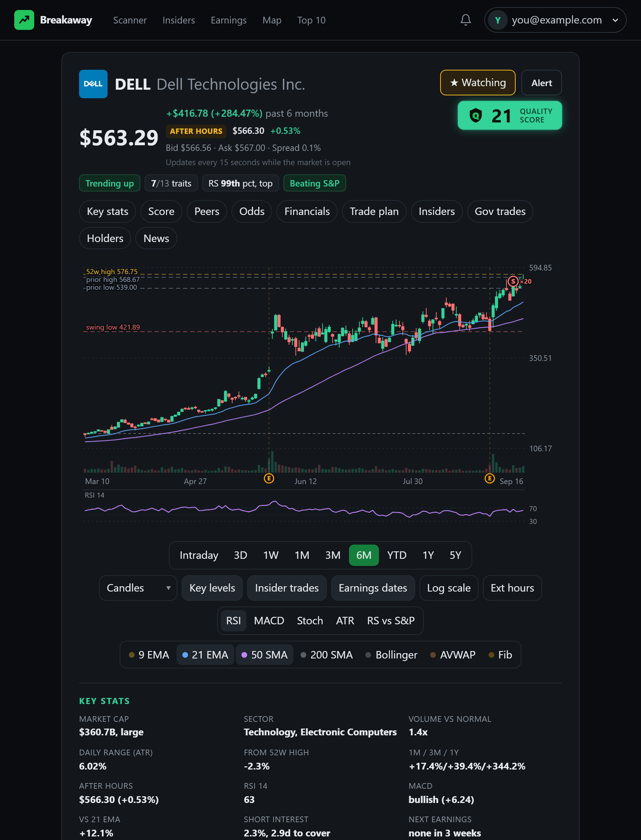Toggle Bollinger bands
This screenshot has height=840, width=641.
coord(391,655)
